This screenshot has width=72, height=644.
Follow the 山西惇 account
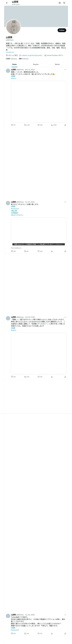(x=62, y=30)
